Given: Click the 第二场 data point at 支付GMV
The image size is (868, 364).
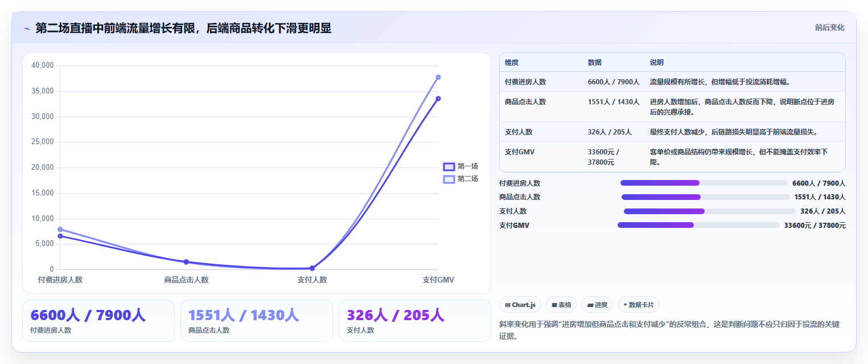Looking at the screenshot, I should click(438, 77).
